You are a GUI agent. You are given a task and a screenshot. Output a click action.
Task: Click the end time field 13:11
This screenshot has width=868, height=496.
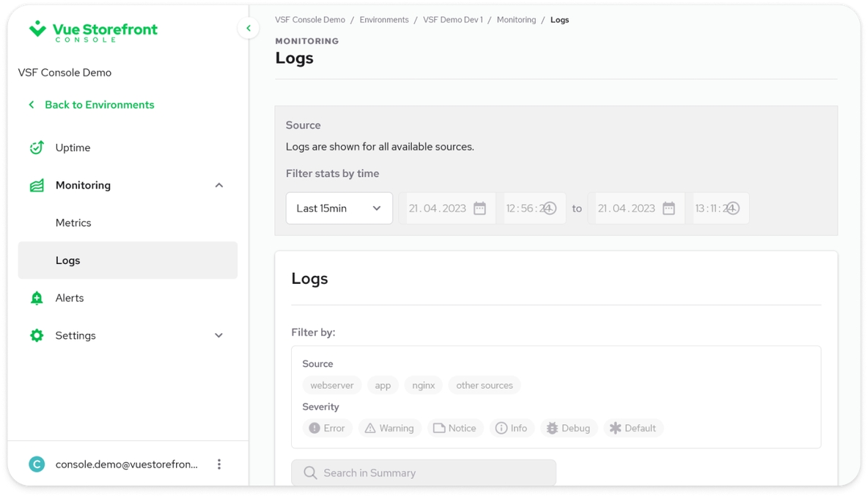pyautogui.click(x=718, y=208)
